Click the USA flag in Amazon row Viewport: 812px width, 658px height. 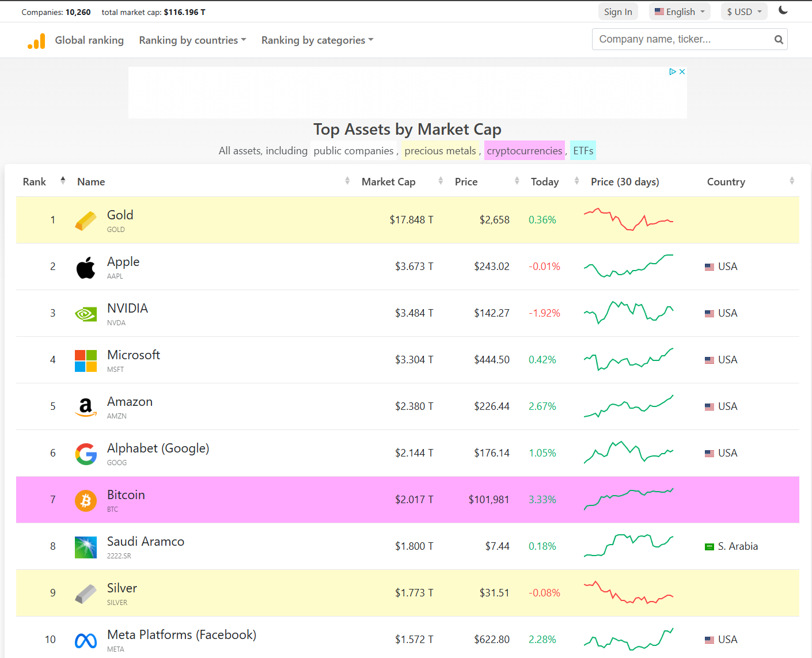click(x=709, y=407)
